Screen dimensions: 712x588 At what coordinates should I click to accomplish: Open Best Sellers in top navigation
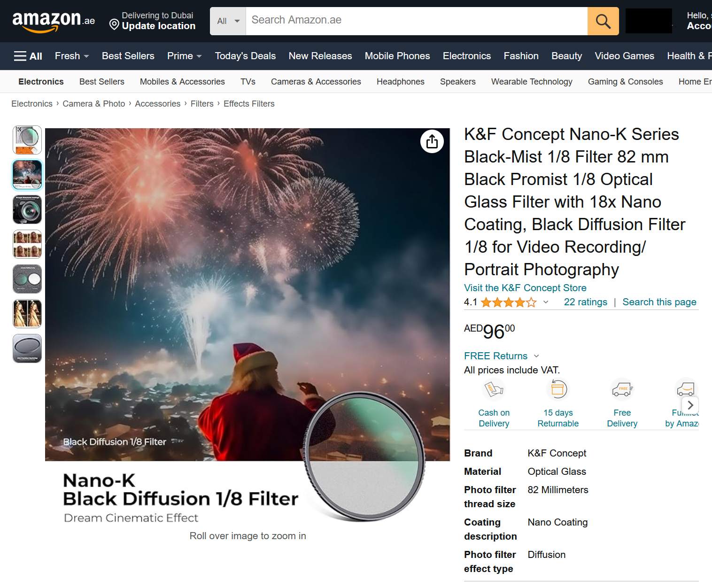pyautogui.click(x=128, y=56)
